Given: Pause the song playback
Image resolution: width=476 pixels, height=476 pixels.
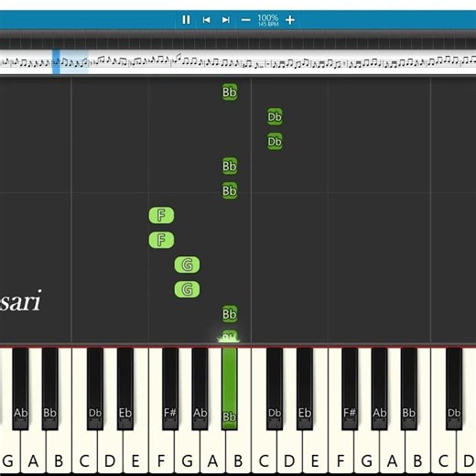Looking at the screenshot, I should [186, 20].
